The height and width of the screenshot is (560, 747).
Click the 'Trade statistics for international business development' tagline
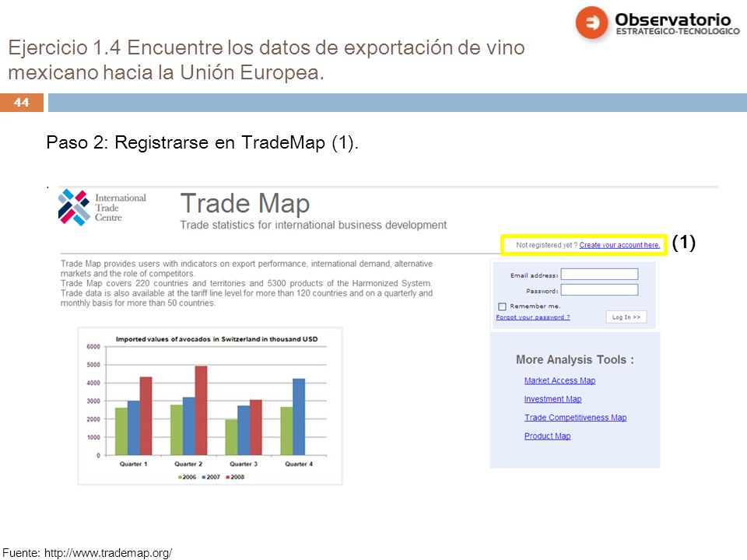click(x=313, y=225)
